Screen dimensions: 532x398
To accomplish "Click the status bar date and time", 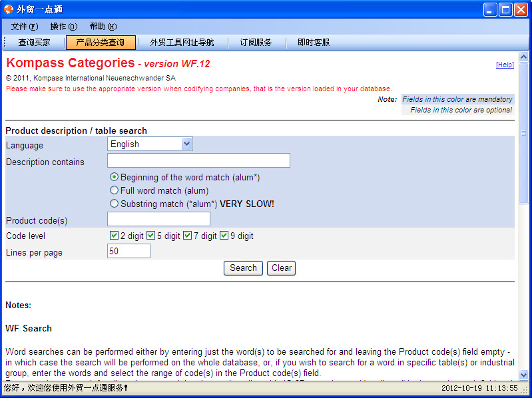I will [479, 388].
